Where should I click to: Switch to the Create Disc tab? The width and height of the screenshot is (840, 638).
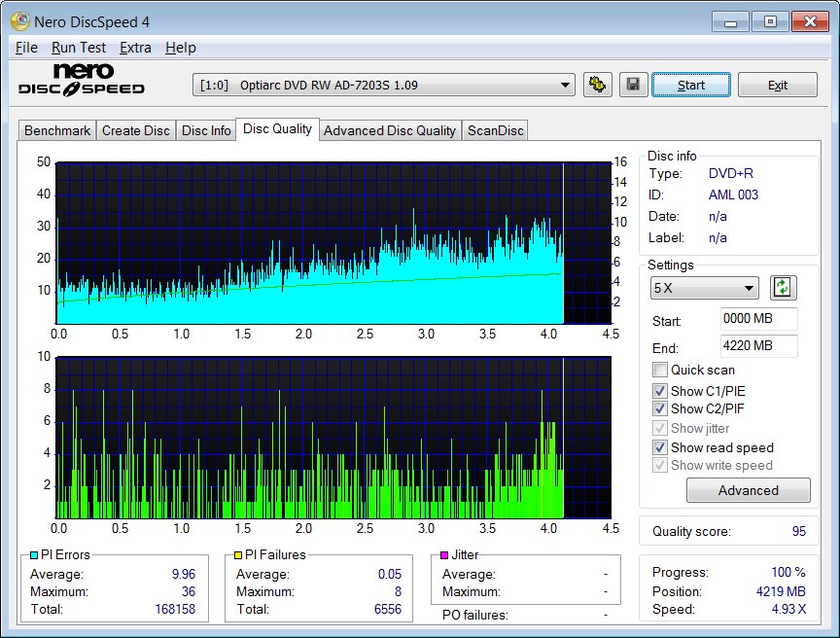[x=135, y=130]
